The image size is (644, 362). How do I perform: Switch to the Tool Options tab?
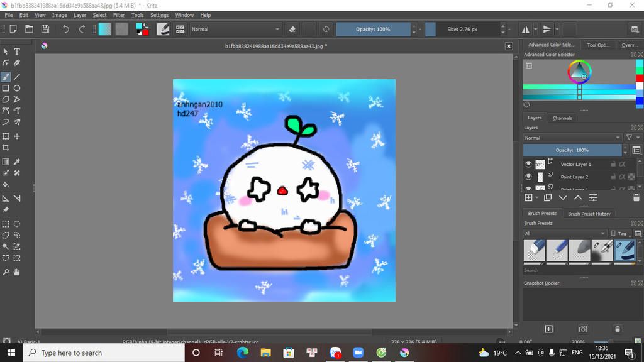[599, 45]
